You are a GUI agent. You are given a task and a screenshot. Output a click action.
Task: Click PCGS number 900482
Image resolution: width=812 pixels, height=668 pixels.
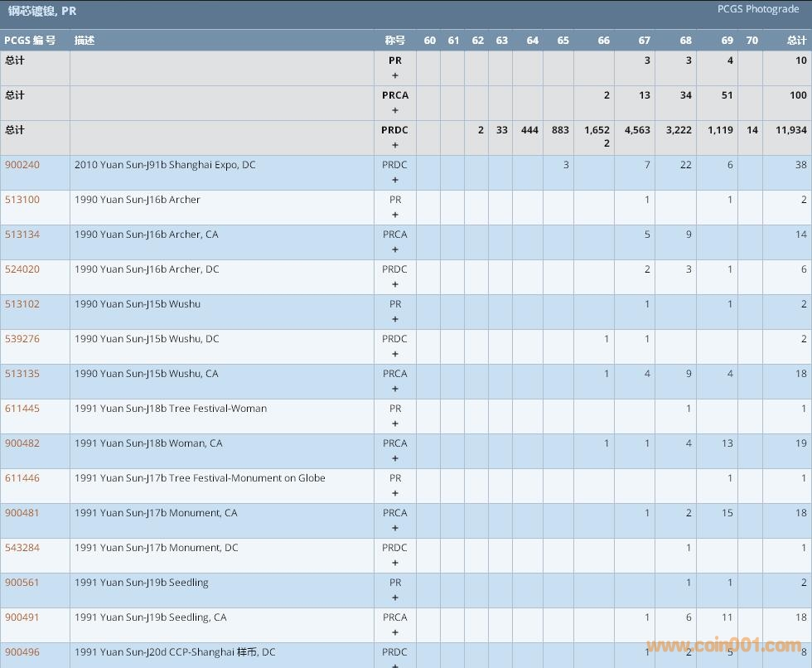pyautogui.click(x=22, y=443)
